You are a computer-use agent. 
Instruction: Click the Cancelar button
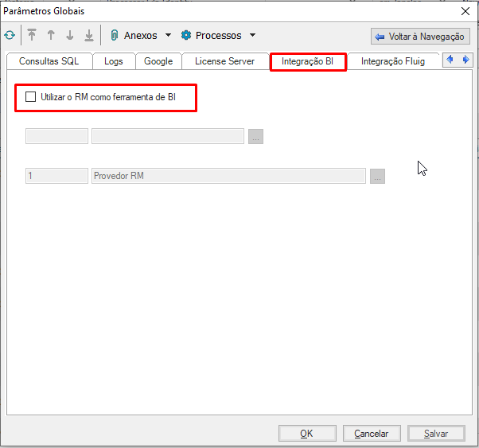(372, 434)
